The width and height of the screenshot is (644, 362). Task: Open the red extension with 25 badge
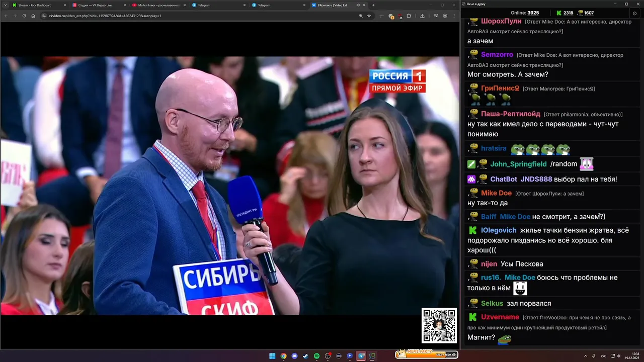pos(400,16)
